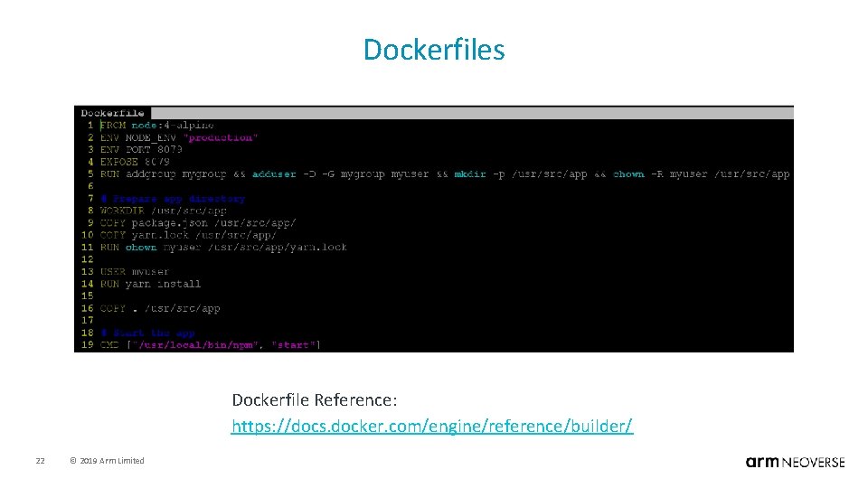Click the slide number 22
Screen dimensions: 868x488
click(40, 461)
